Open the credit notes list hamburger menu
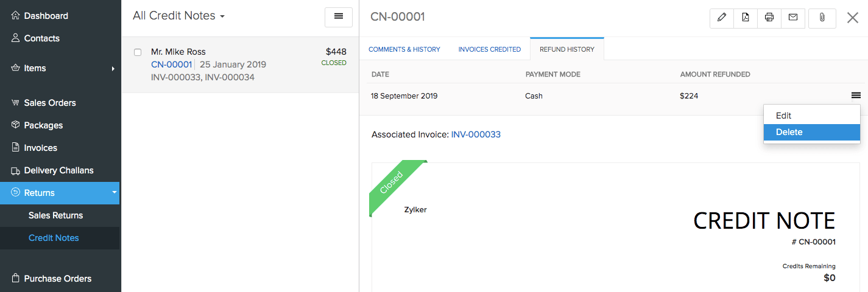 tap(339, 17)
